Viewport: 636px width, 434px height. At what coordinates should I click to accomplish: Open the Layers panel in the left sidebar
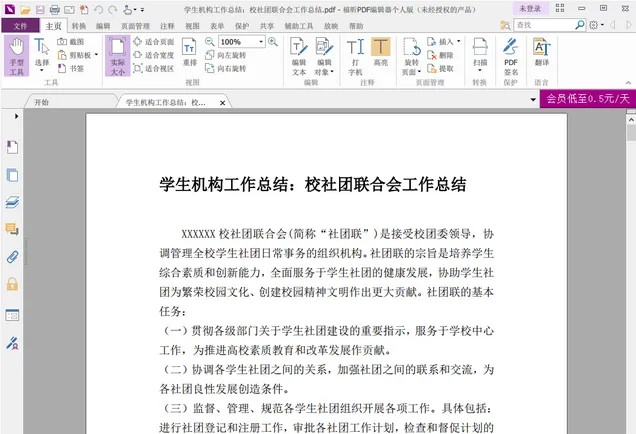click(x=13, y=202)
